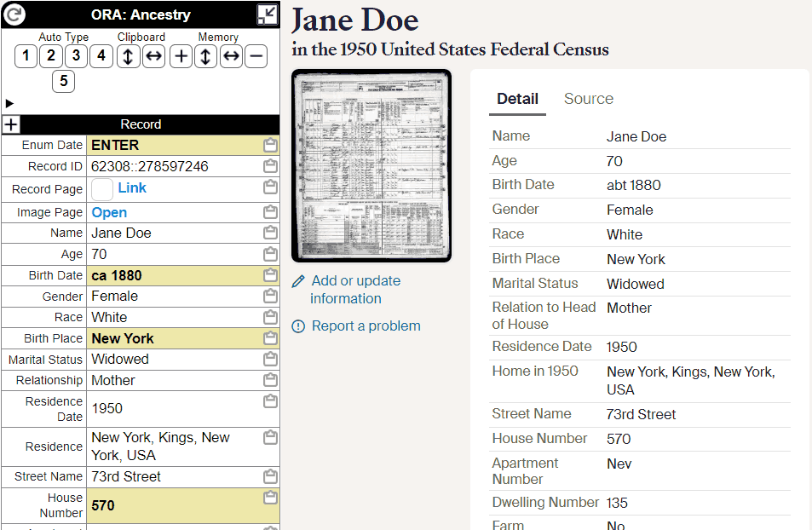
Task: Open the Image Page link
Action: 109,212
